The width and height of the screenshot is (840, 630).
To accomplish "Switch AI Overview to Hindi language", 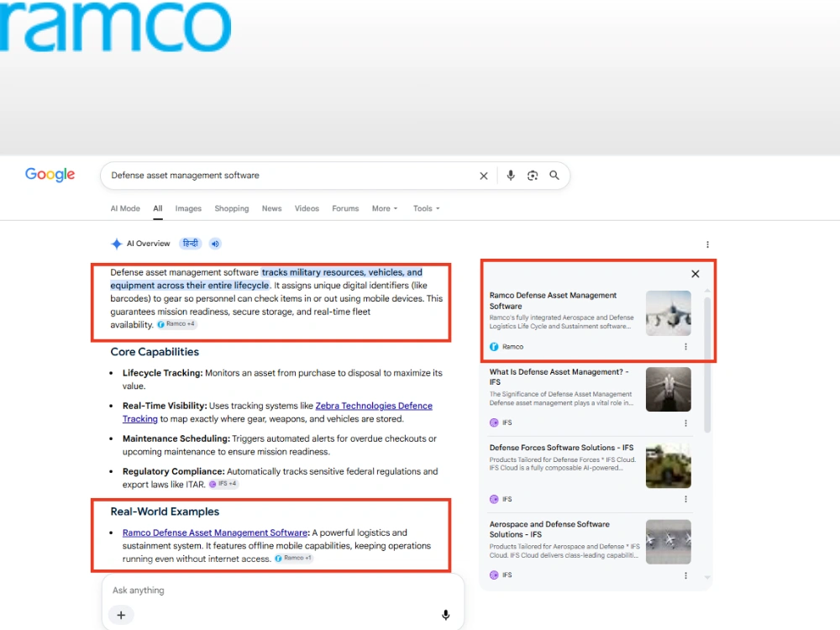I will (x=190, y=244).
